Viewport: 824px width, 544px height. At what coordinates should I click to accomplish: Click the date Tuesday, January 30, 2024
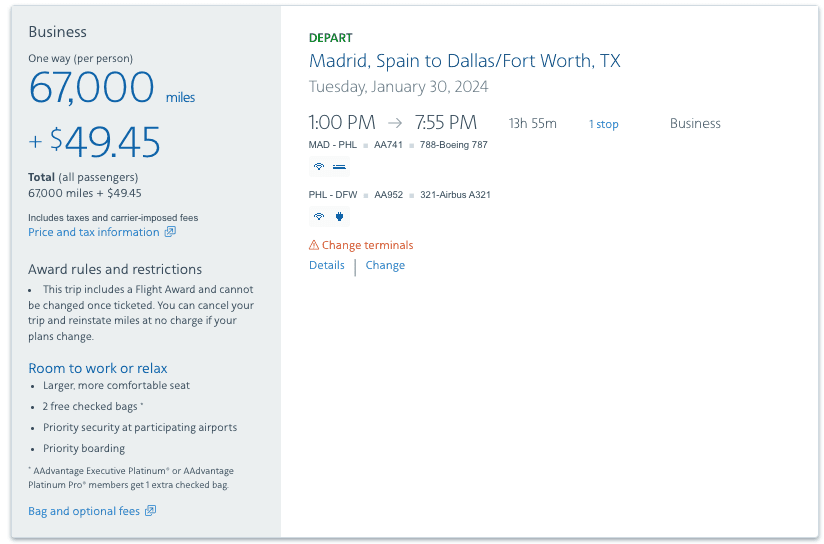click(398, 86)
